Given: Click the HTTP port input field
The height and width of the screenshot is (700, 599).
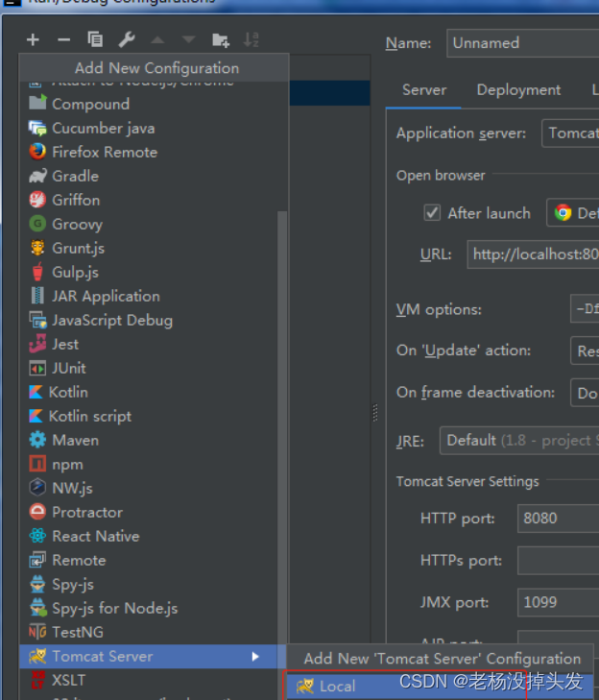Looking at the screenshot, I should (557, 519).
